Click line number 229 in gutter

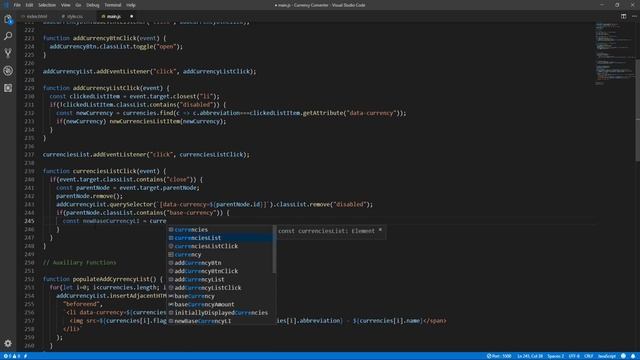pyautogui.click(x=29, y=88)
